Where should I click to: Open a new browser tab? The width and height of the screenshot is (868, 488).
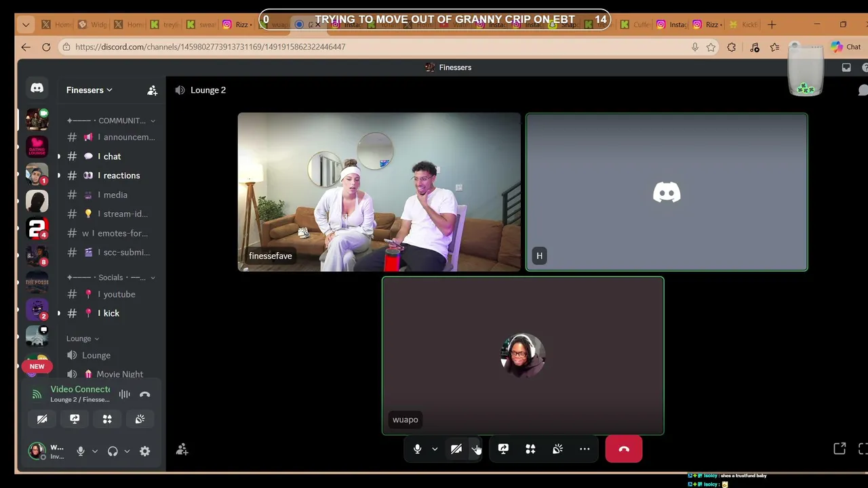point(772,24)
